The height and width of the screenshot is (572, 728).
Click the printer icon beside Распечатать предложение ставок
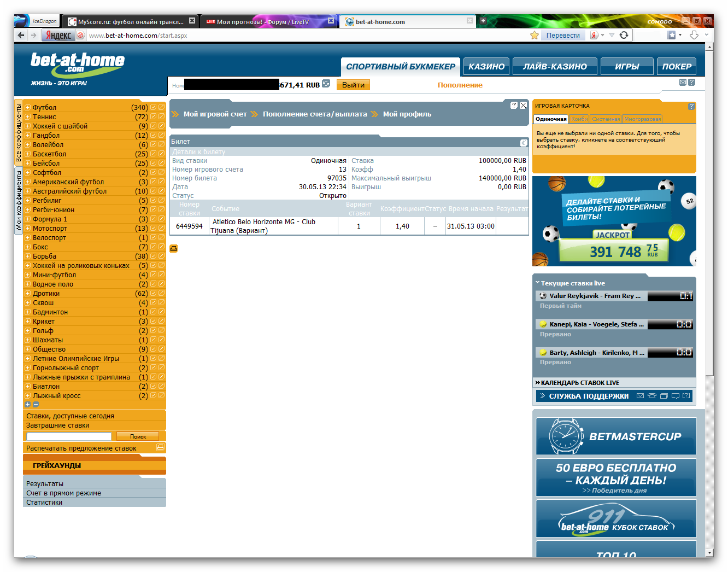[160, 447]
